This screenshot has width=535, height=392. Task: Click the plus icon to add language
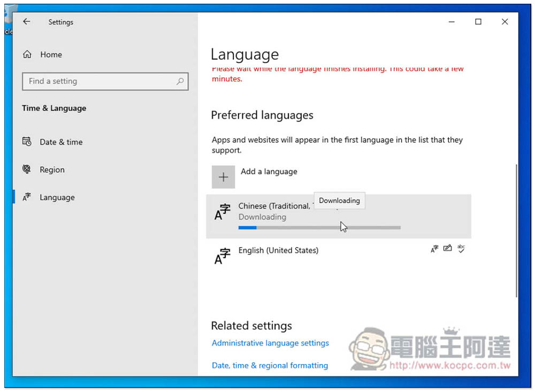[223, 177]
